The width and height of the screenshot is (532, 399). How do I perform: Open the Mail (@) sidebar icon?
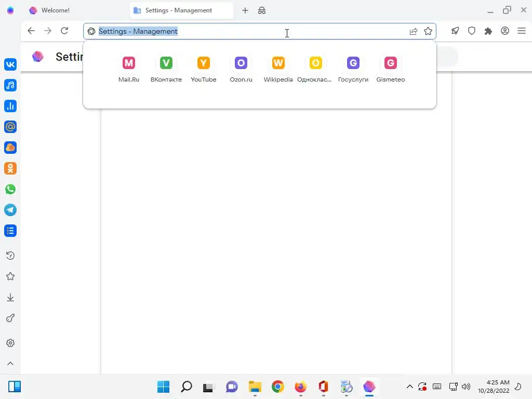[10, 127]
